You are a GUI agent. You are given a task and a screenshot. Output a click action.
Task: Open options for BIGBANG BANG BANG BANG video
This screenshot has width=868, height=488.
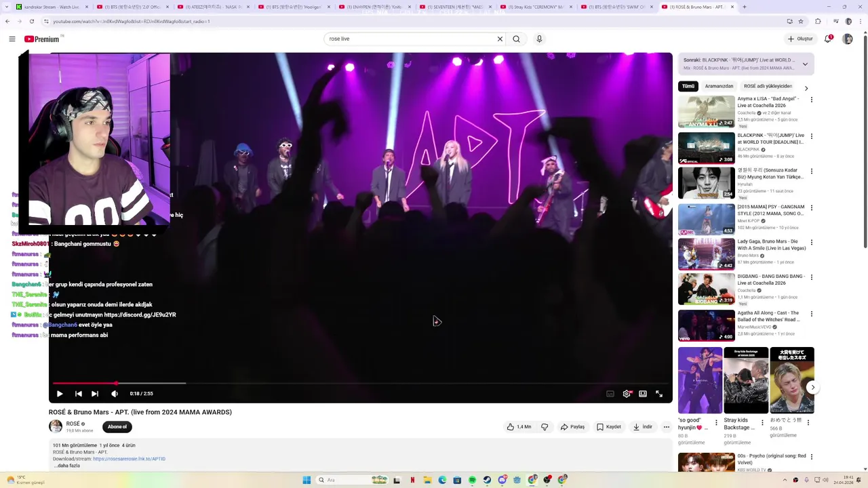[811, 277]
